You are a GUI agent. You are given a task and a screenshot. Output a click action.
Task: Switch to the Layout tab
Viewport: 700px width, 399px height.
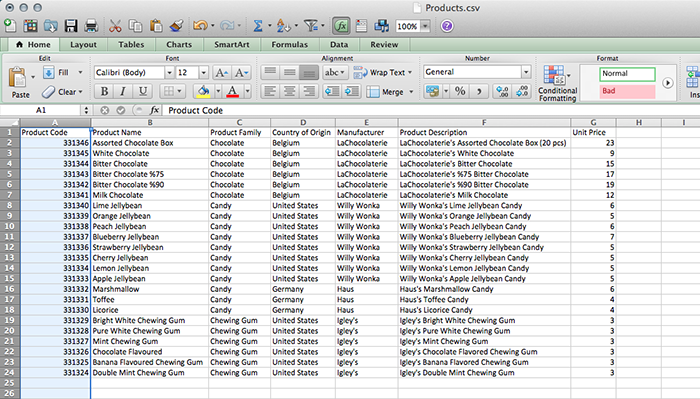(83, 45)
